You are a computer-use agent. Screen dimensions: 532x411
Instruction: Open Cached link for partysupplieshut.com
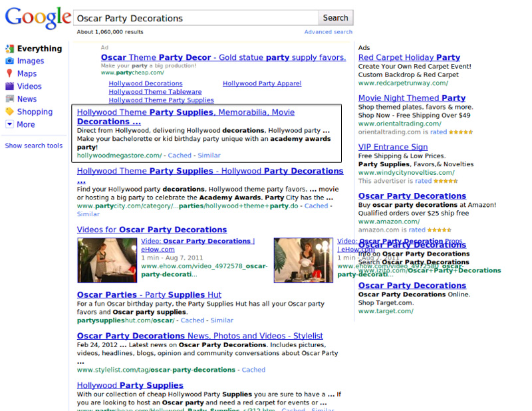192,320
